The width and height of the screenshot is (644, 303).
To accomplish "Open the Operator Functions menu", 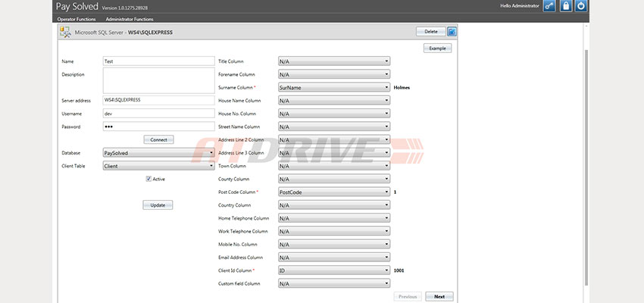I will (x=77, y=19).
